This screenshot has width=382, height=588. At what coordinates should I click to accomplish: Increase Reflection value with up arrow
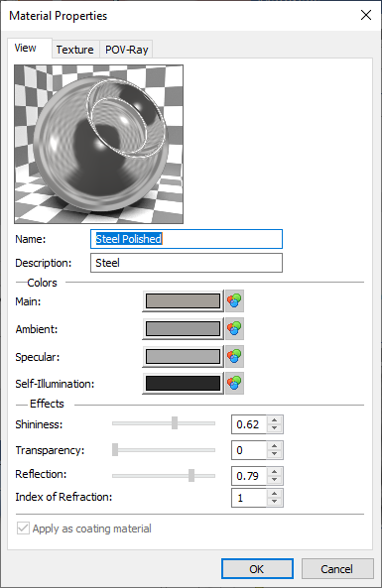[x=275, y=472]
